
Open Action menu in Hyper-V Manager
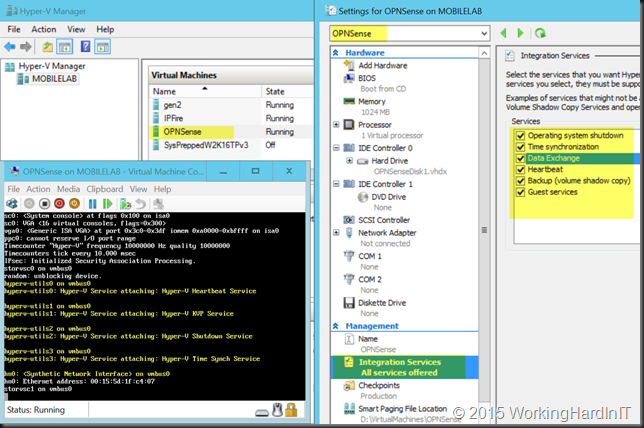(44, 29)
